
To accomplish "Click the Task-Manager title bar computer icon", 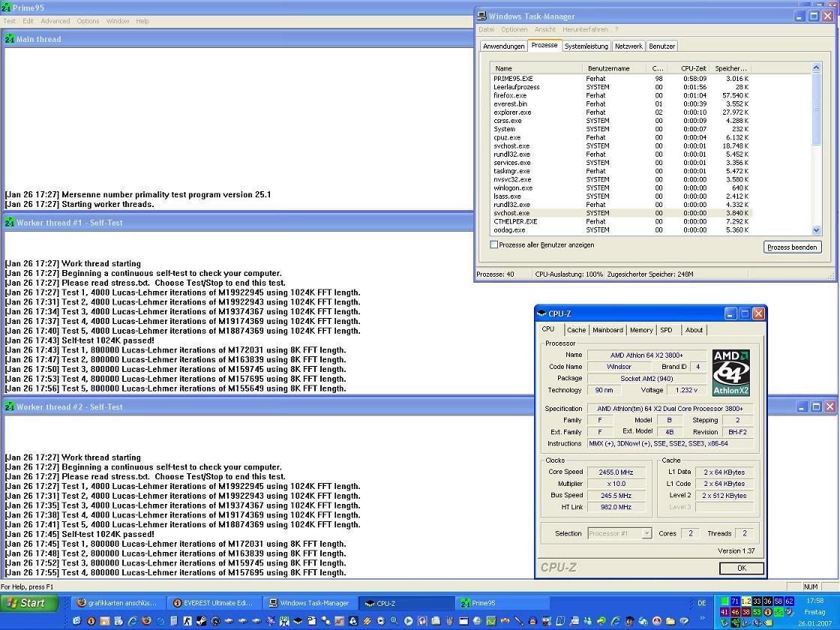I will pyautogui.click(x=481, y=16).
